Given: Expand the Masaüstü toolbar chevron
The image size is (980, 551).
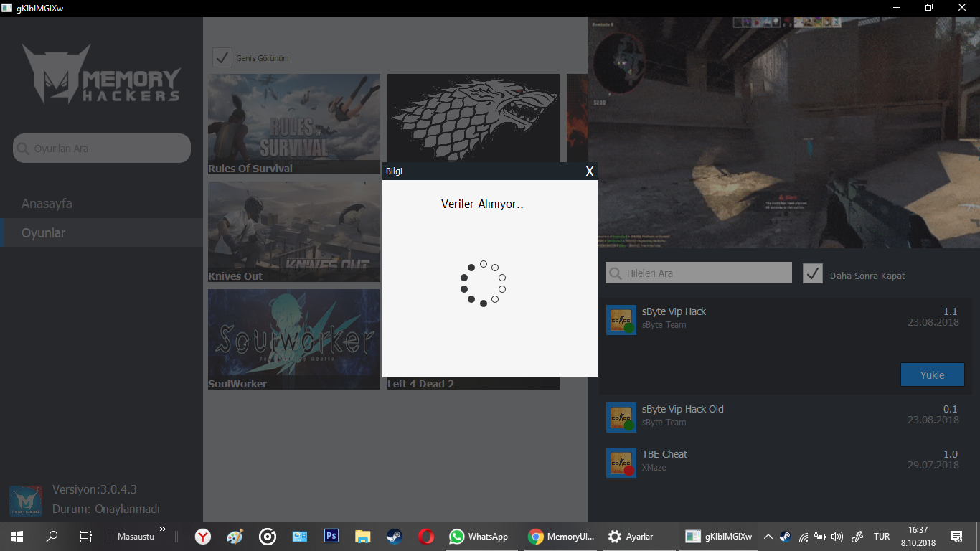Looking at the screenshot, I should pos(162,530).
